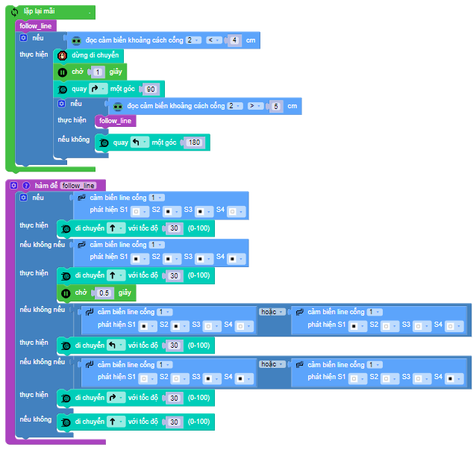
Task: Select 'follow_line' call block under 'lặp lại mãi'
Action: [36, 26]
